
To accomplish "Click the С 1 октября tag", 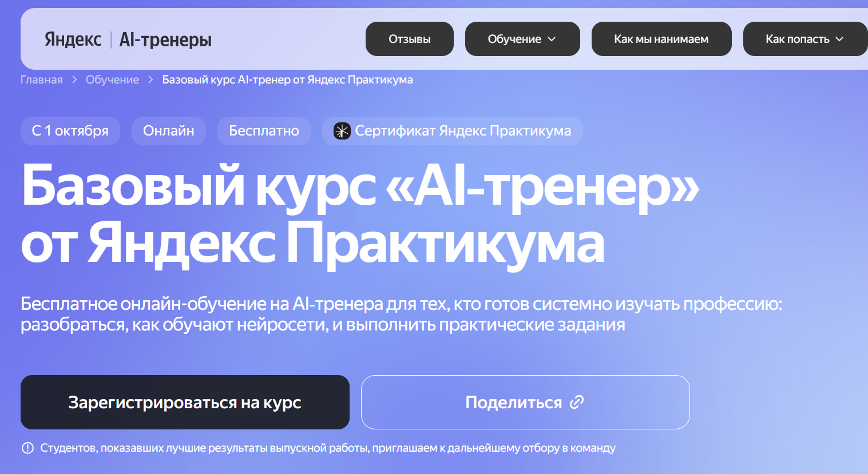I will (70, 131).
